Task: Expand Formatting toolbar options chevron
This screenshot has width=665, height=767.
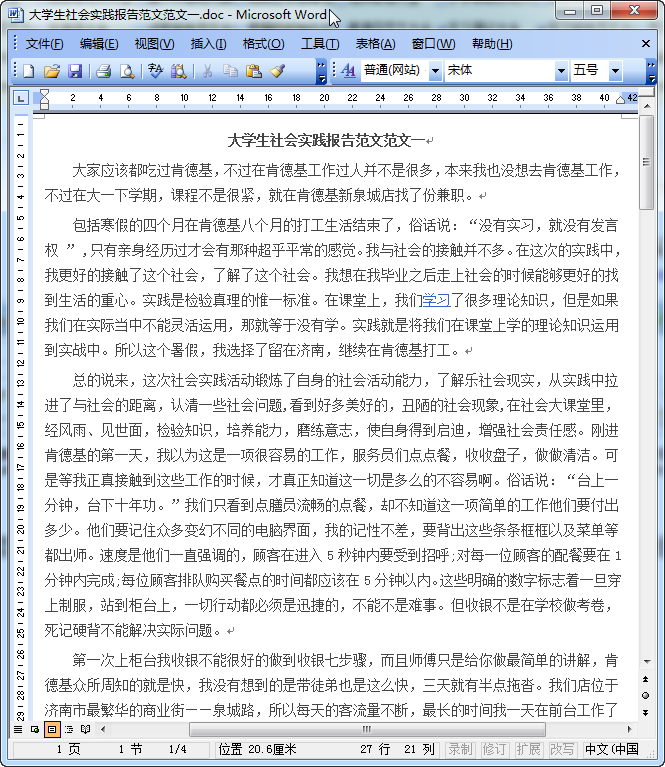Action: click(x=651, y=71)
